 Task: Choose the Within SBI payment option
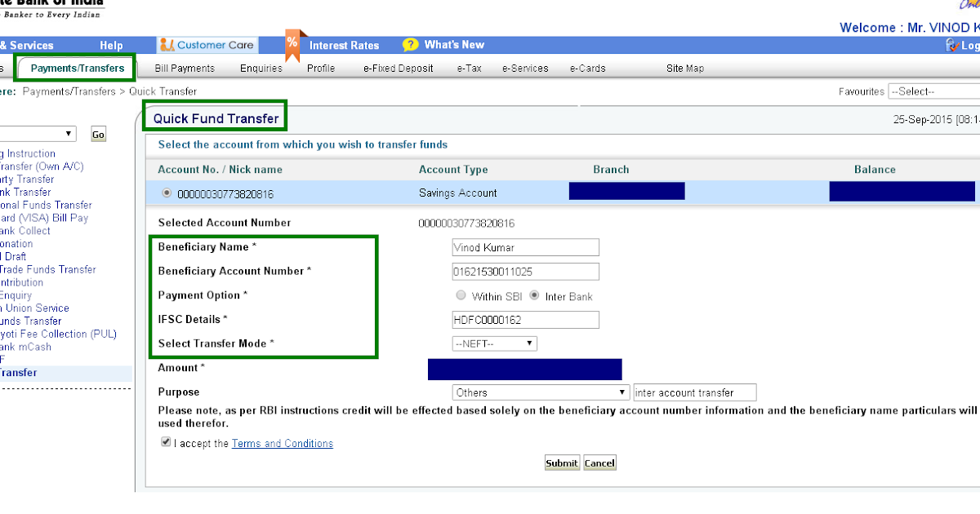click(x=461, y=295)
